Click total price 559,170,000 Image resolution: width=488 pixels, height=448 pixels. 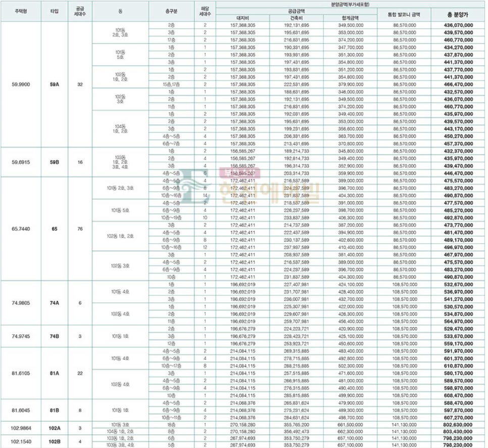click(x=458, y=344)
